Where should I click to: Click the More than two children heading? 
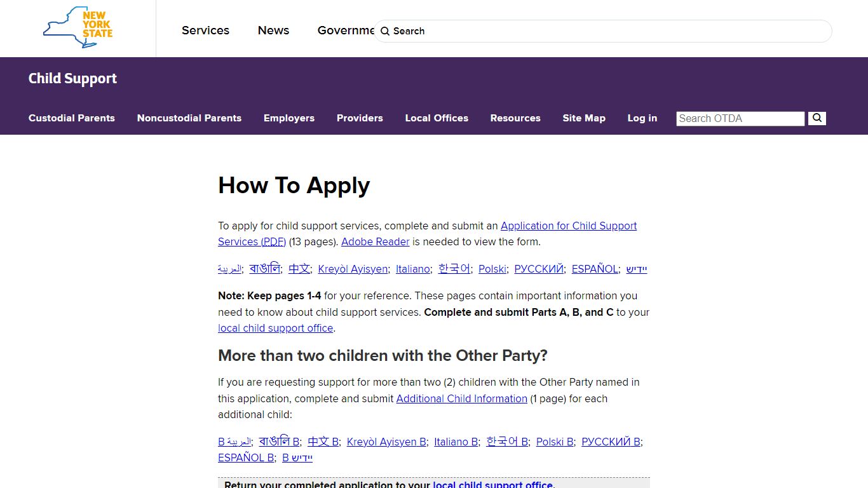(x=383, y=356)
